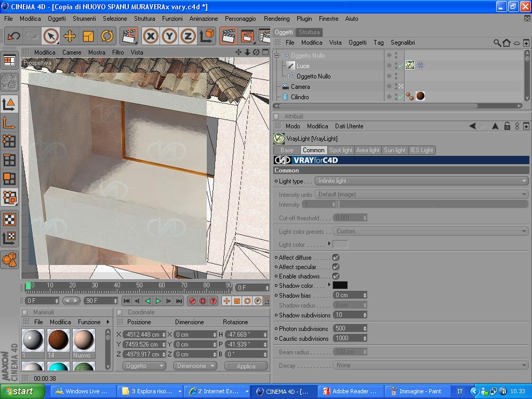Toggle Affect specular checkbox

pyautogui.click(x=336, y=267)
